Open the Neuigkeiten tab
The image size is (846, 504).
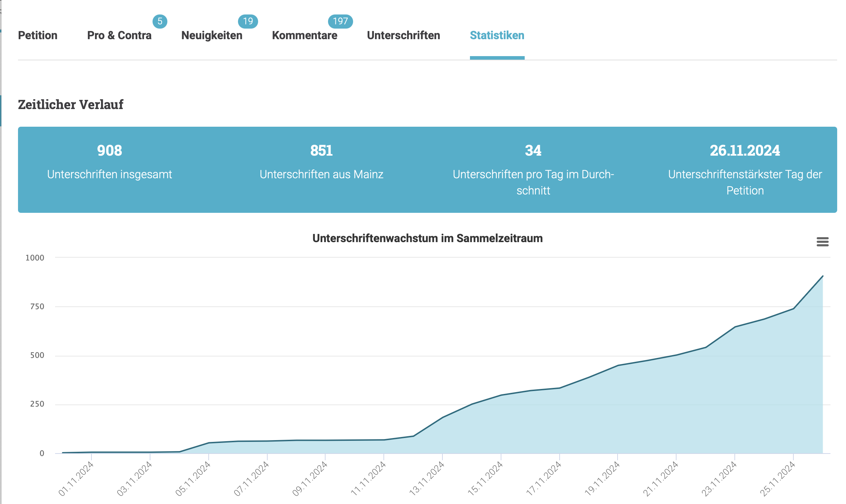pos(212,35)
